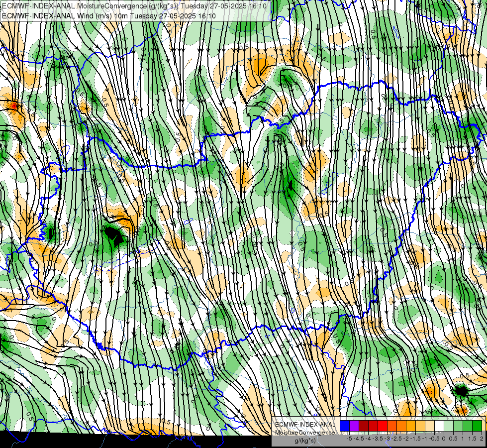Select the dark maroon swatch above -4.5
The height and width of the screenshot is (448, 487).
[364, 426]
